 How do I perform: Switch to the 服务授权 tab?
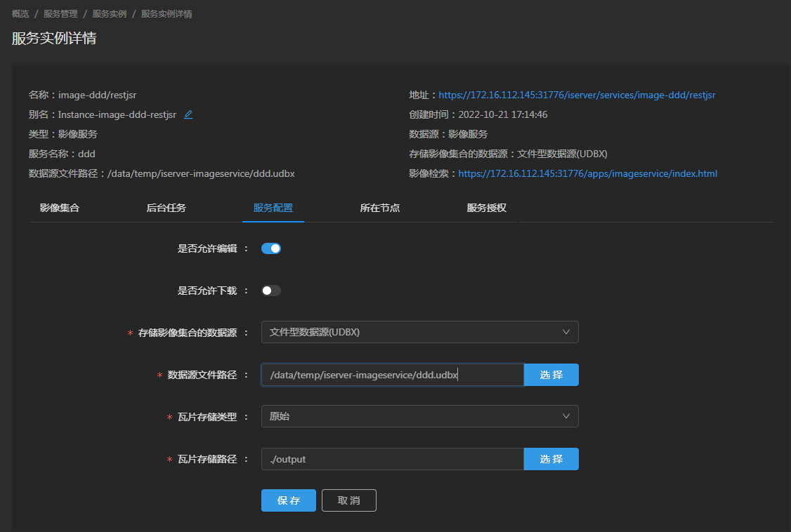point(485,208)
